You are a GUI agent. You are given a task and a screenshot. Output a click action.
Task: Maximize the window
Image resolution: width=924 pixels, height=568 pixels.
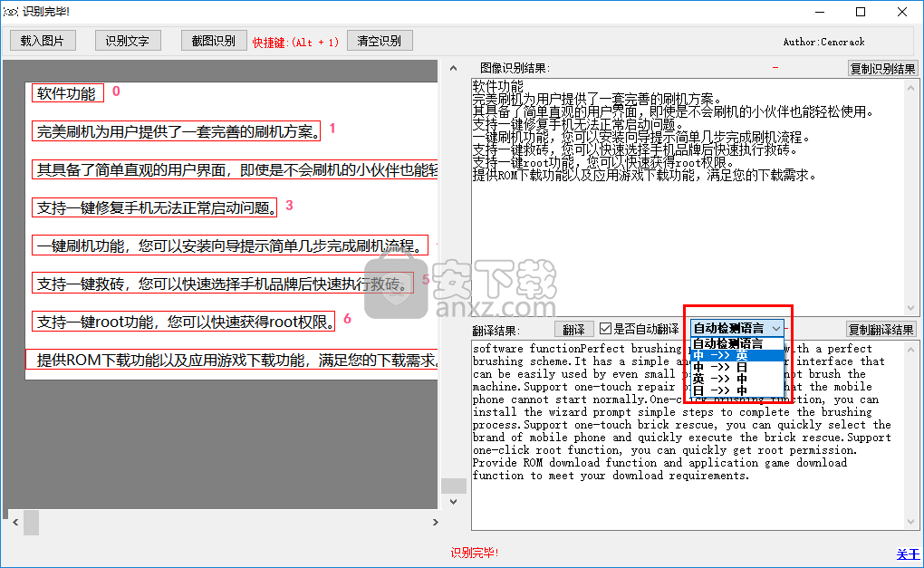click(x=861, y=12)
